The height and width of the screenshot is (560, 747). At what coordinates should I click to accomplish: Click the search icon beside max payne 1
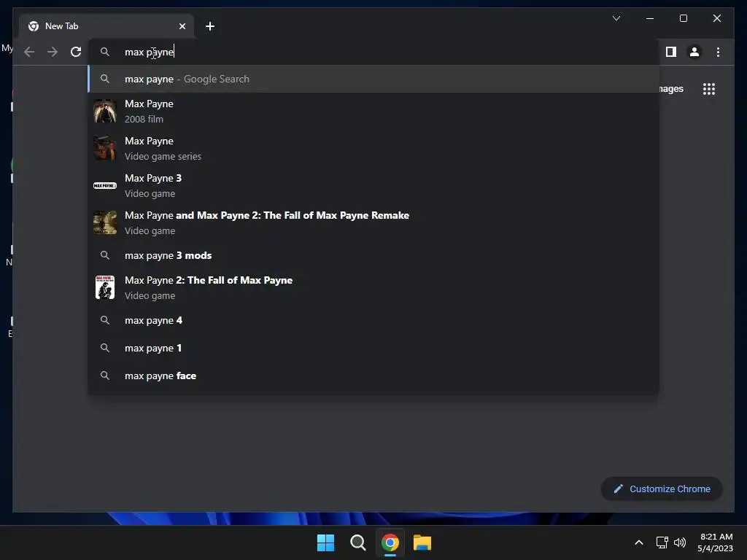click(x=105, y=348)
